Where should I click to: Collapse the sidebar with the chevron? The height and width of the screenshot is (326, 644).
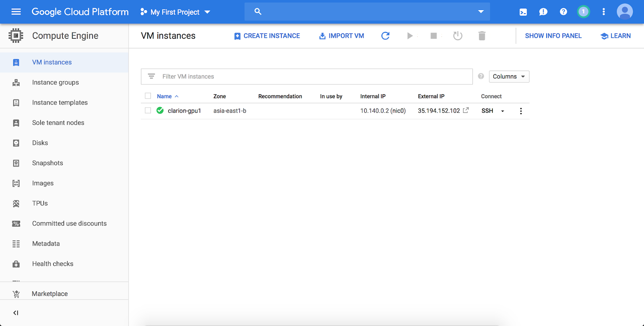[16, 313]
